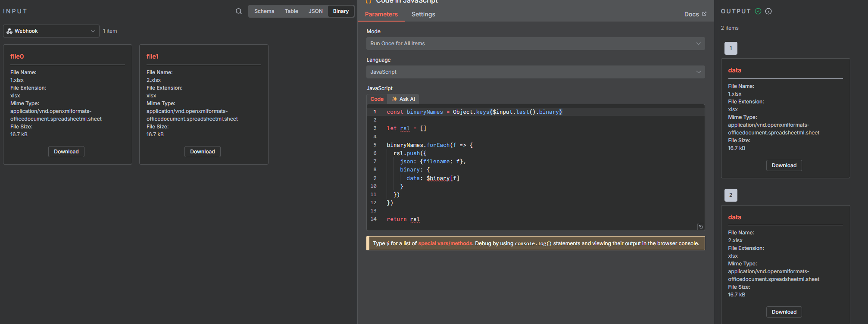Download the file1 input binary
Image resolution: width=868 pixels, height=324 pixels.
coord(203,152)
